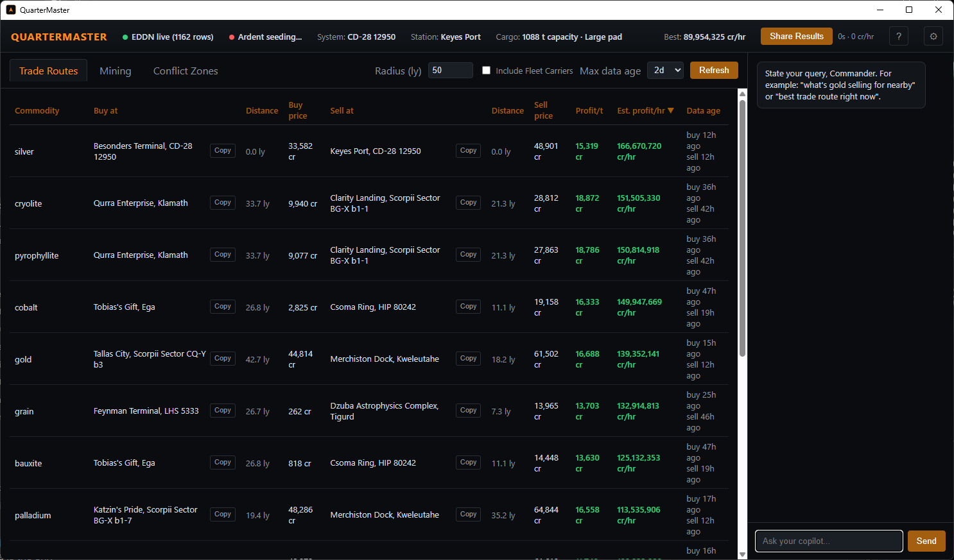Click the scrollbar up arrow
This screenshot has height=560, width=954.
coord(742,94)
